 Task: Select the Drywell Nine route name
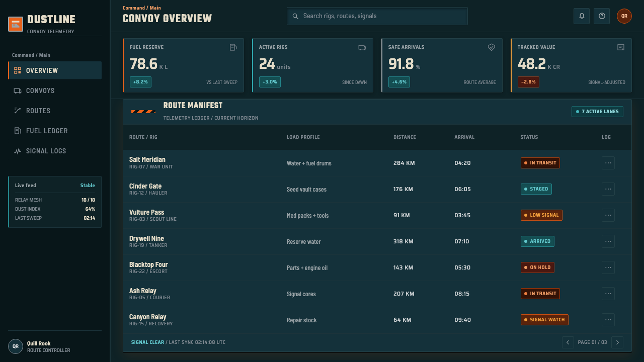[x=146, y=238]
